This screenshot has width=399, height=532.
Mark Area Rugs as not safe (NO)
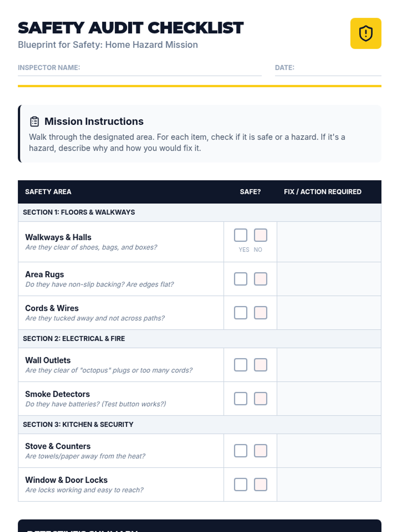260,279
